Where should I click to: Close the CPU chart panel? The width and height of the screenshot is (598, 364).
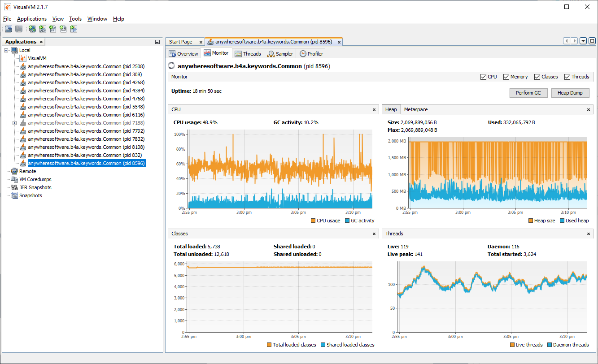[x=374, y=109]
